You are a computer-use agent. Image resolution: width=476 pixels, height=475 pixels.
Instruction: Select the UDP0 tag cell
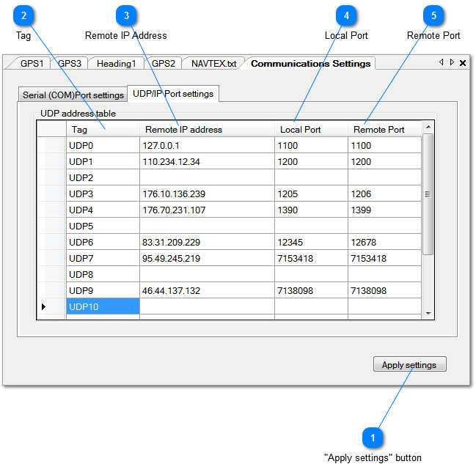[x=103, y=145]
